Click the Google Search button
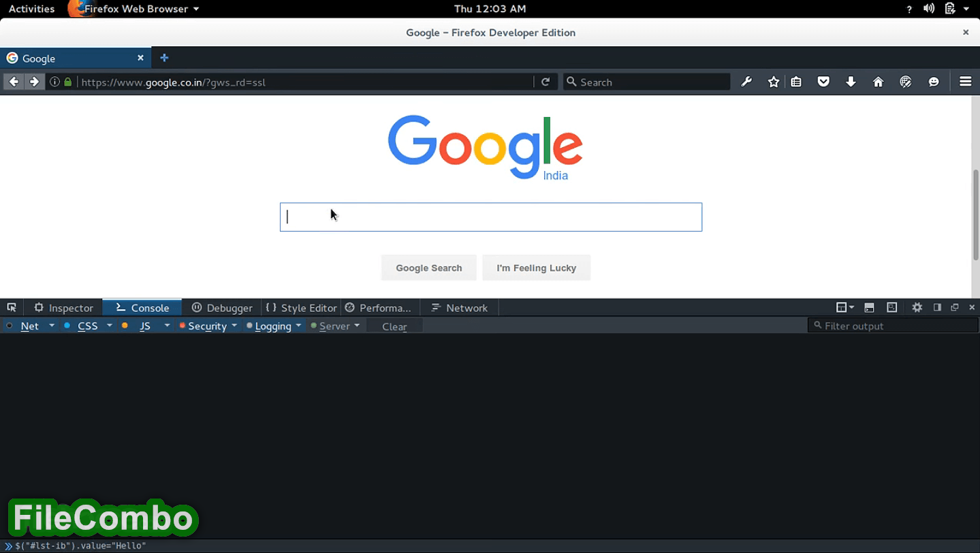The width and height of the screenshot is (980, 553). tap(429, 268)
